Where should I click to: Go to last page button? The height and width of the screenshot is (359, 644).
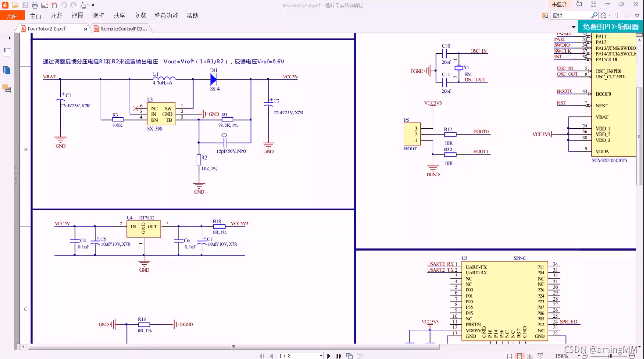[339, 356]
